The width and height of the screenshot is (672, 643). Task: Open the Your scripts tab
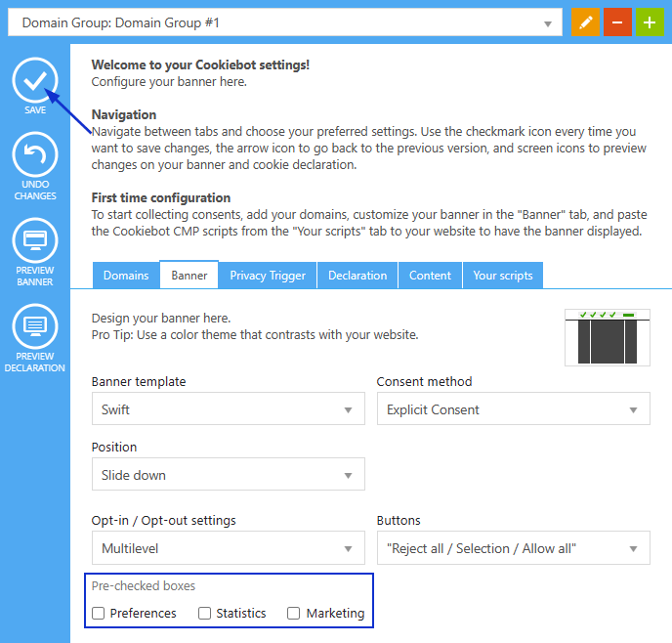pyautogui.click(x=503, y=276)
